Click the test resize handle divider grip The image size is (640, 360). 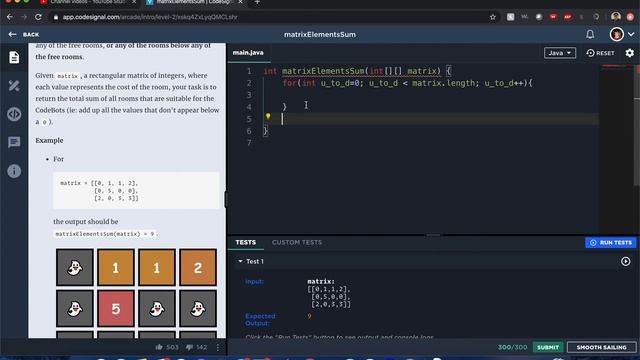[x=433, y=236]
